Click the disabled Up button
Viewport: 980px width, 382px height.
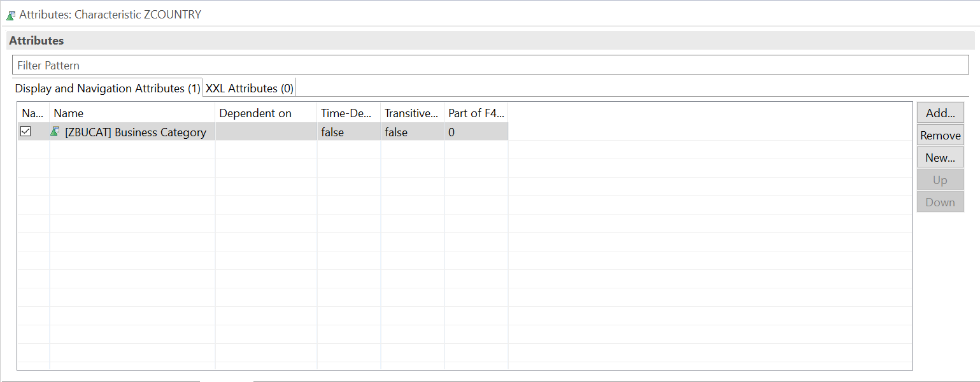(940, 180)
